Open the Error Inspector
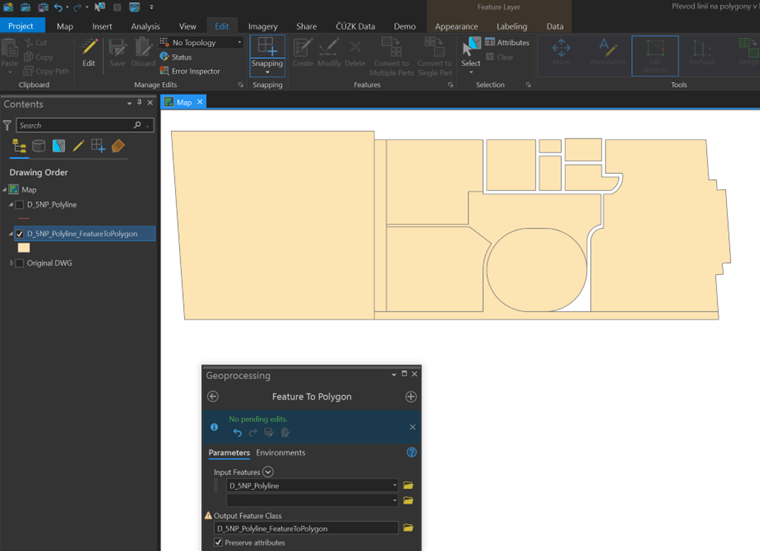The image size is (760, 551). 195,71
